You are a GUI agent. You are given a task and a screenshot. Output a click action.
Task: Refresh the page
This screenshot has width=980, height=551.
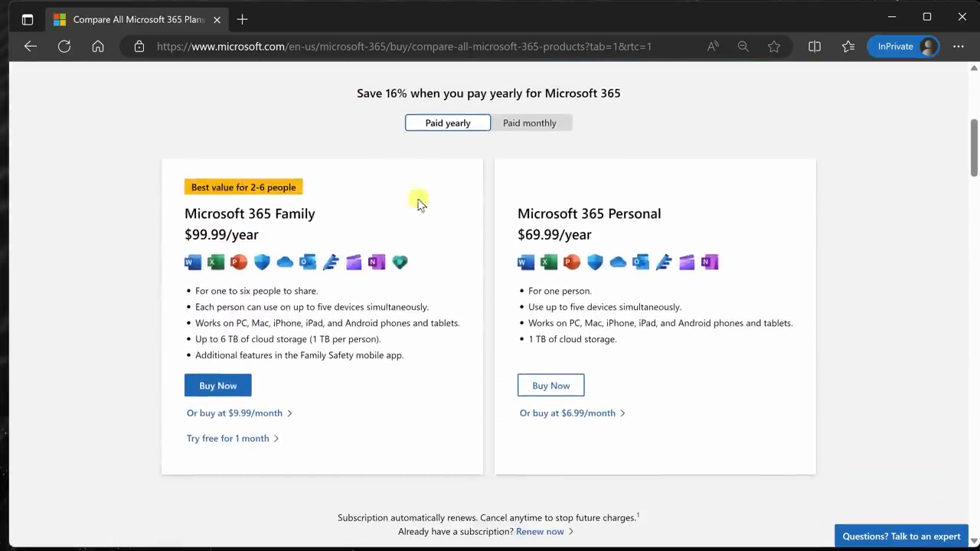click(64, 47)
